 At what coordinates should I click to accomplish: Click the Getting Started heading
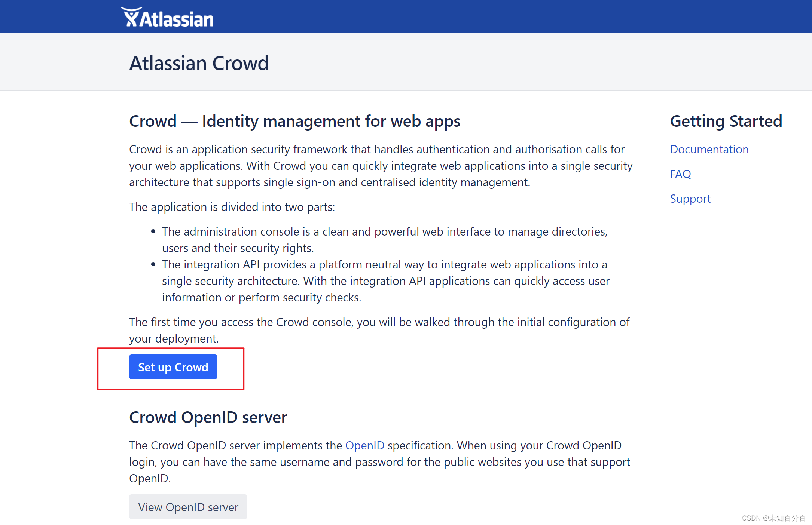pyautogui.click(x=726, y=121)
